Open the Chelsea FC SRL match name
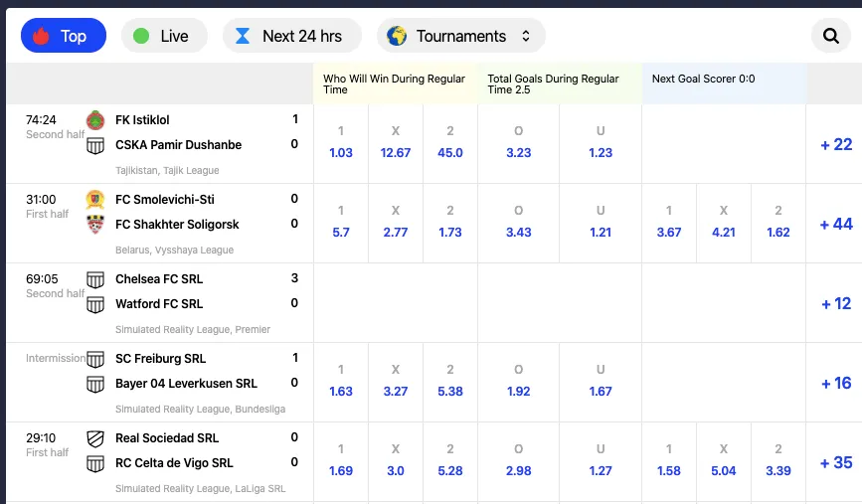862x504 pixels. point(159,279)
